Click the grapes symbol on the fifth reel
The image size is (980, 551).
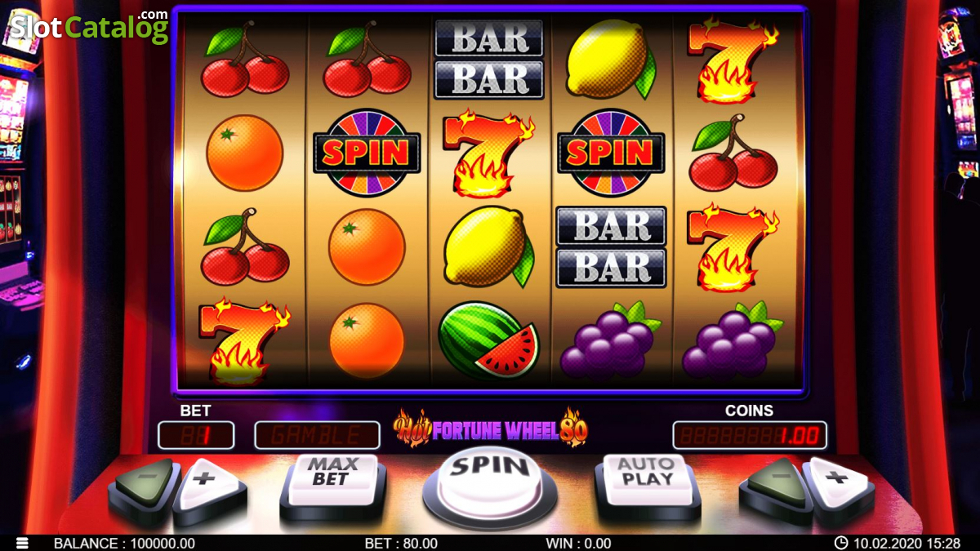(732, 340)
